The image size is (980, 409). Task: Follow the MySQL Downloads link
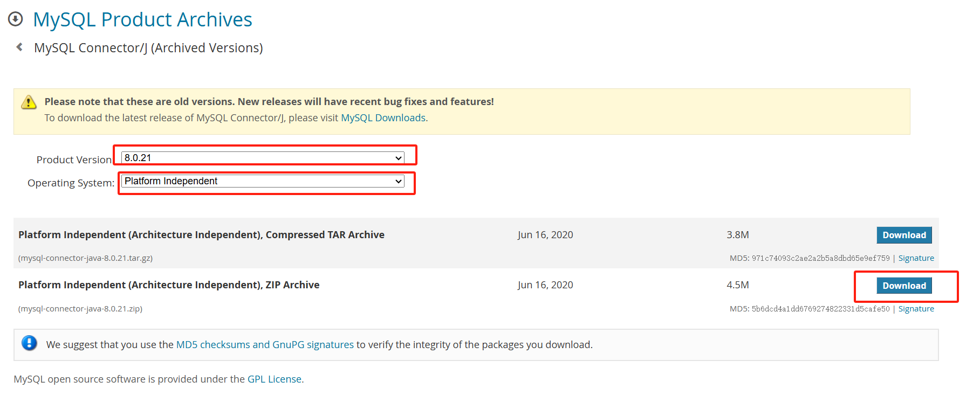(x=383, y=117)
